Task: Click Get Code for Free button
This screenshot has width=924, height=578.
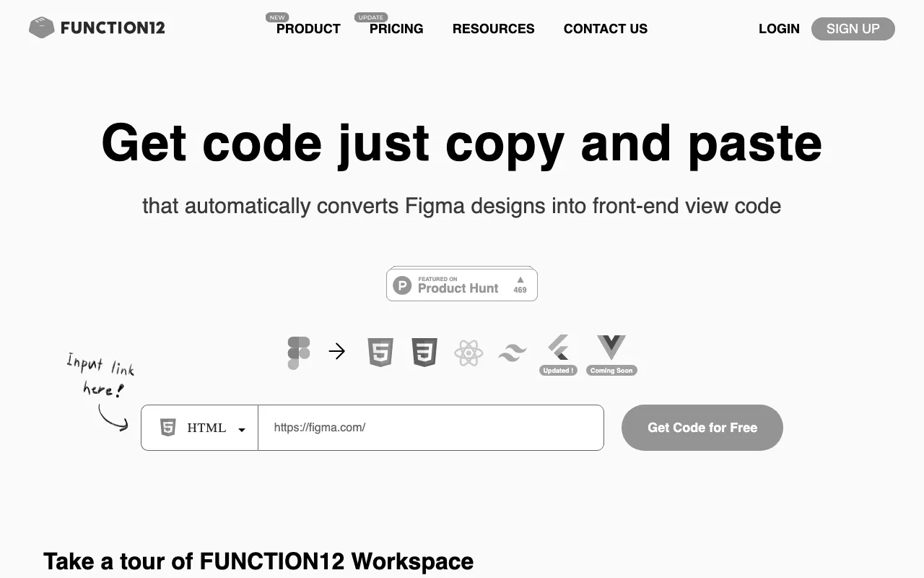Action: [x=702, y=428]
